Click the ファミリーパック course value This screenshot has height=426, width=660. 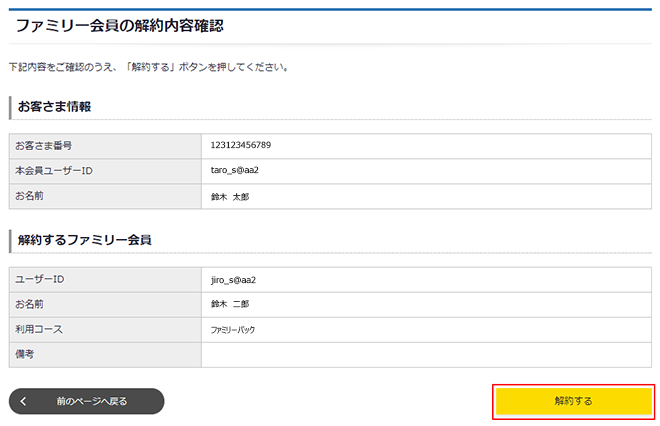(x=232, y=329)
